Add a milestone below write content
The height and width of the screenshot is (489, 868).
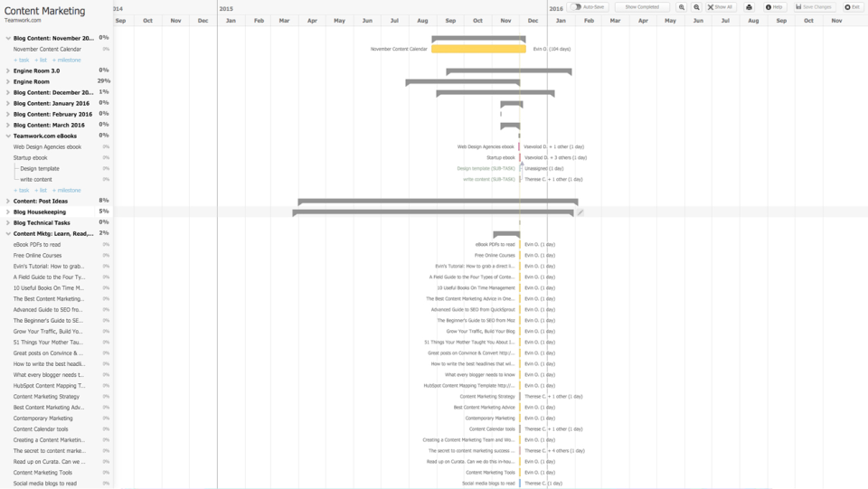click(x=66, y=191)
